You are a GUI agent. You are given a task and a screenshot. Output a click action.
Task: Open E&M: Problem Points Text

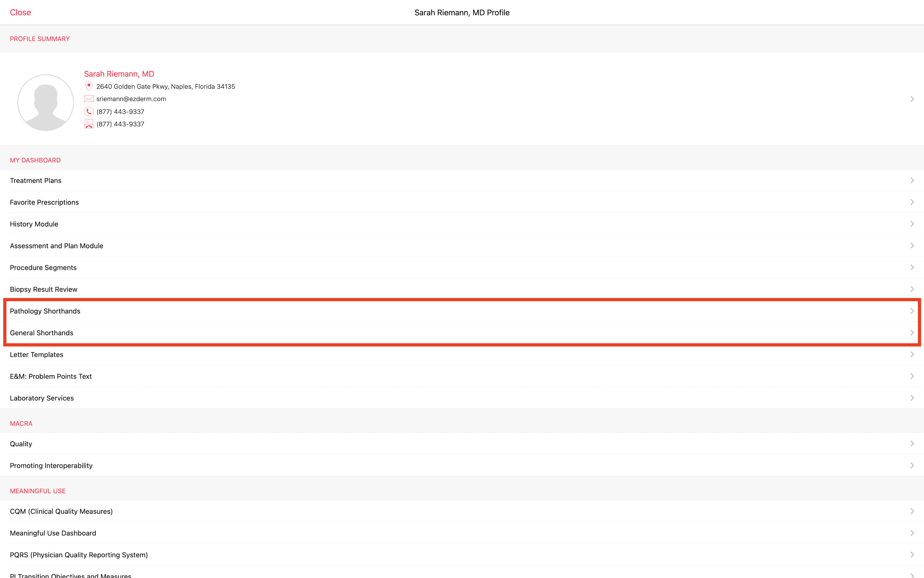(x=462, y=377)
